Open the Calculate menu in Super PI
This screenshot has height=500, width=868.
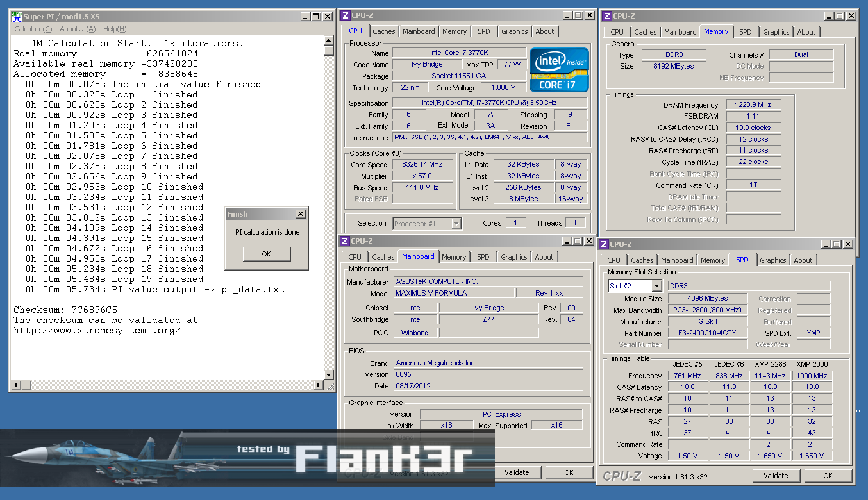(33, 29)
